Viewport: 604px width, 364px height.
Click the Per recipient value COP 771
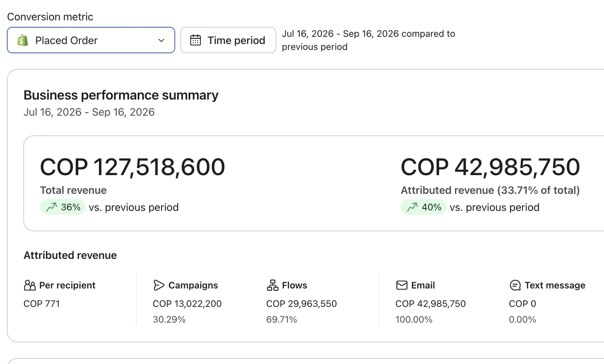coord(42,304)
